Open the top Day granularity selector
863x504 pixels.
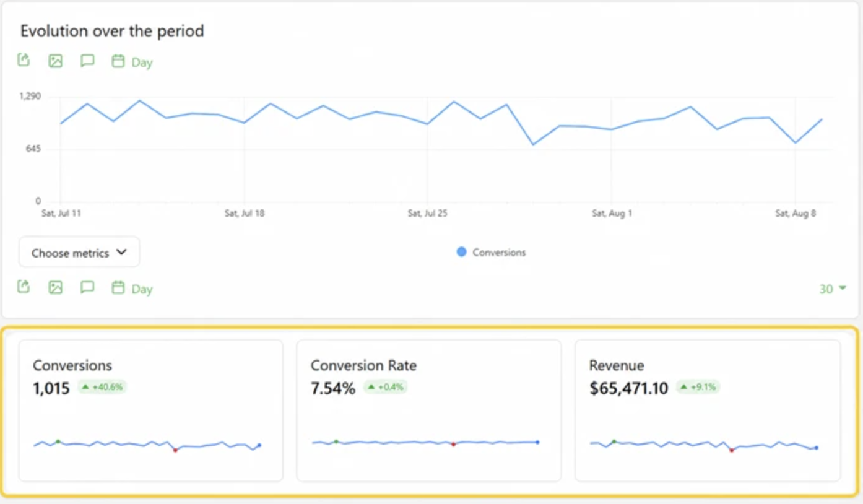142,63
